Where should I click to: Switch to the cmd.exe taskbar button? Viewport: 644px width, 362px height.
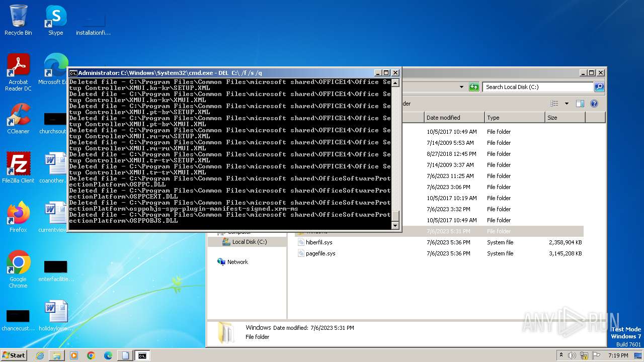[142, 355]
